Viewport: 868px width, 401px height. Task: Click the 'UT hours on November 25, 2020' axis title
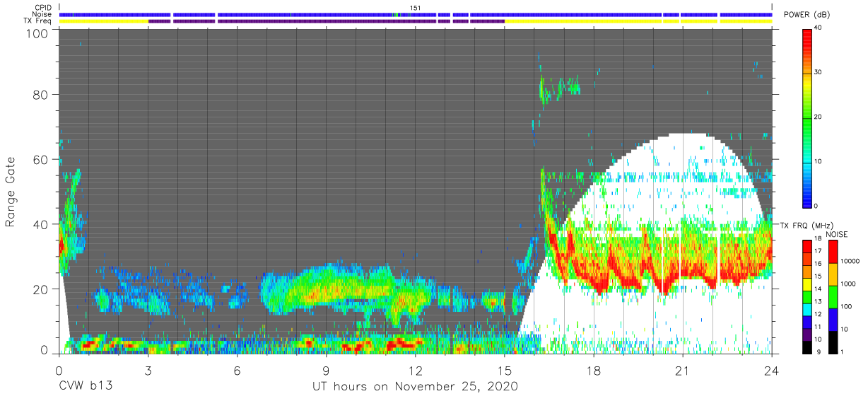(x=416, y=387)
